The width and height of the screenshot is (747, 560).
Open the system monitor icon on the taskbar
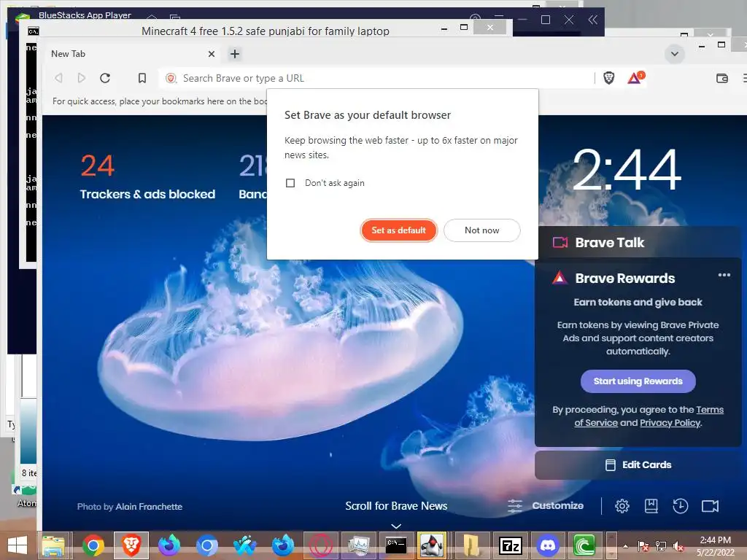[357, 545]
